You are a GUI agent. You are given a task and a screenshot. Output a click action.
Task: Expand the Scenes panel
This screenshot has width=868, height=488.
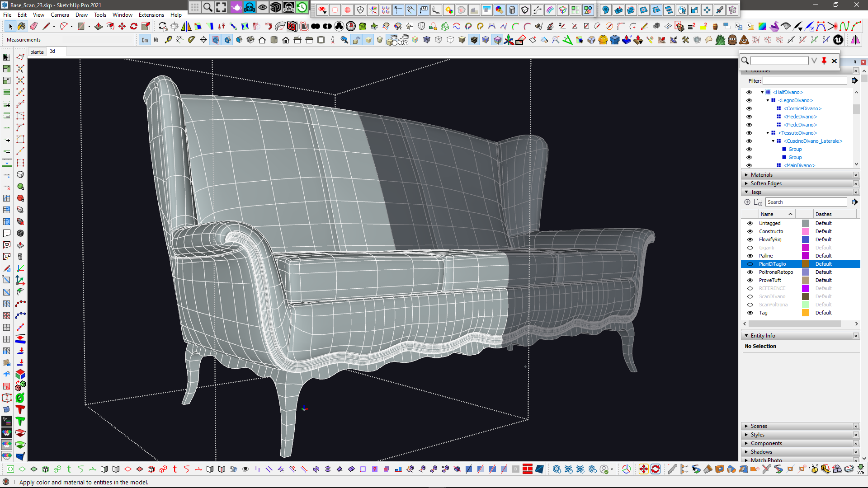[759, 426]
